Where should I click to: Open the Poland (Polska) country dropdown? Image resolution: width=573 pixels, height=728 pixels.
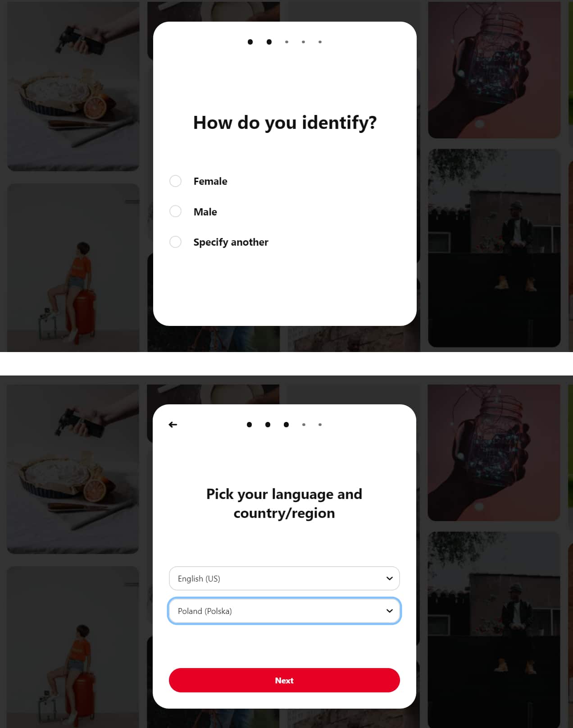tap(284, 611)
